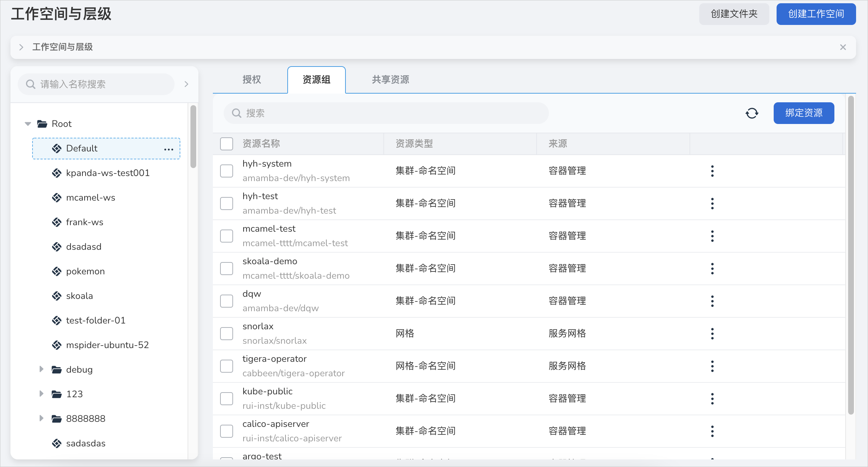Image resolution: width=868 pixels, height=467 pixels.
Task: Focus the resource 搜索 input field
Action: (386, 113)
